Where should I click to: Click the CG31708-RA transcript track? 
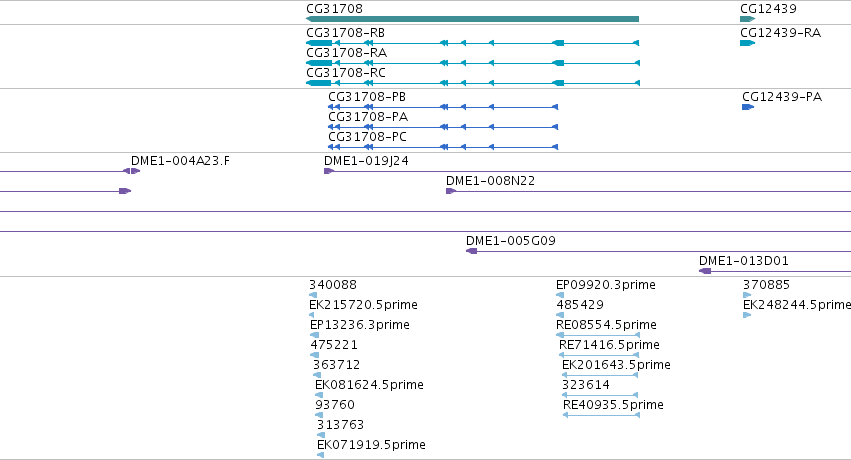pyautogui.click(x=473, y=63)
